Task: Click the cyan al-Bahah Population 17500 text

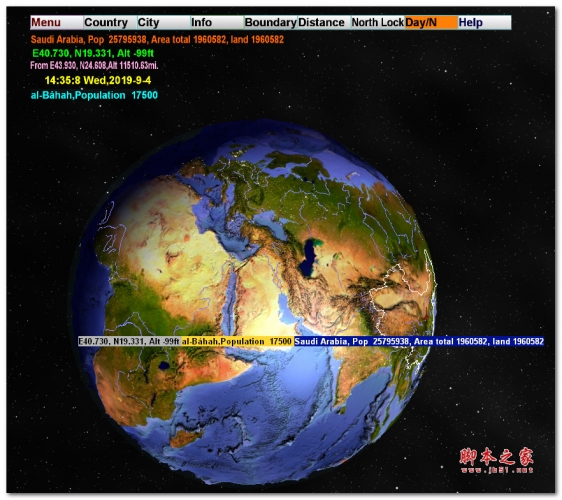Action: [94, 95]
